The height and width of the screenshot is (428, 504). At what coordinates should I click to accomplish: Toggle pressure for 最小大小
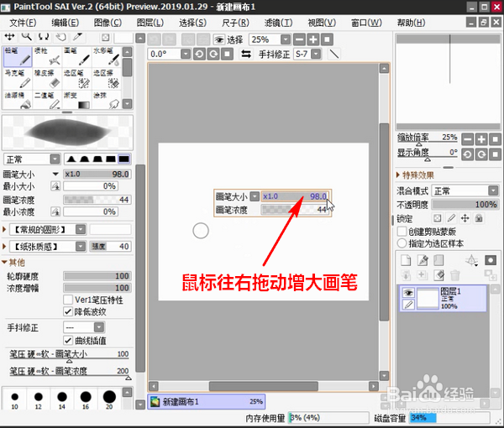(55, 186)
